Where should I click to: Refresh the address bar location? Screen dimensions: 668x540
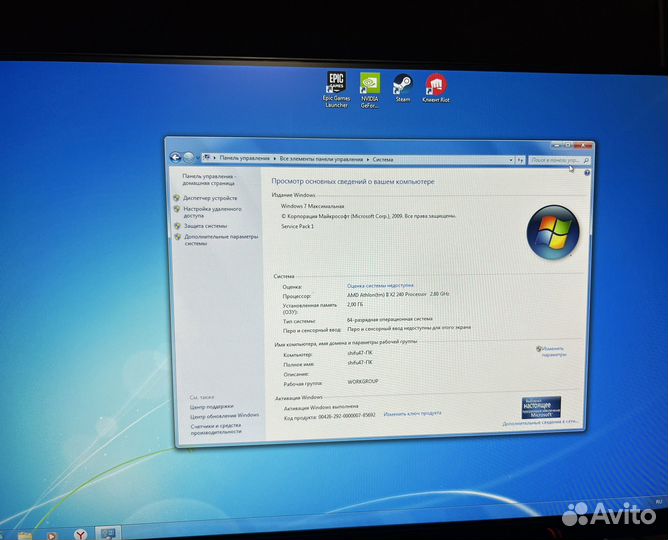(520, 161)
